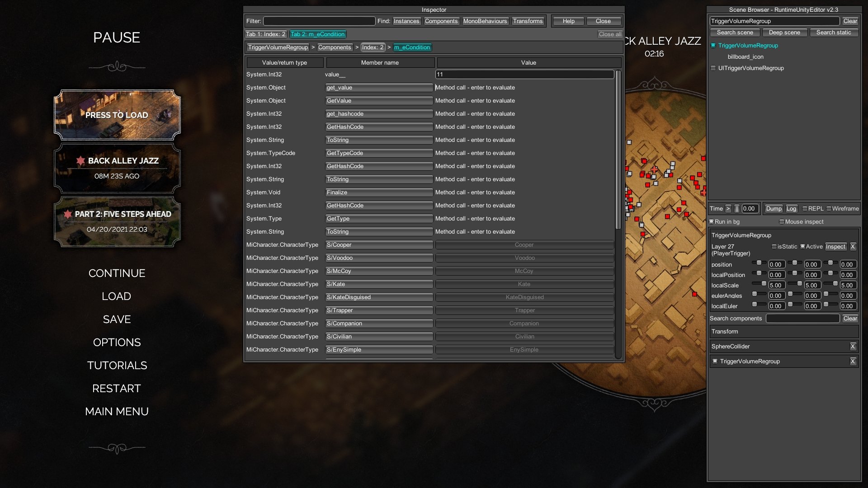Go to TriggerVolumeRegroup breadcrumb in Inspector
This screenshot has width=868, height=488.
[x=278, y=47]
